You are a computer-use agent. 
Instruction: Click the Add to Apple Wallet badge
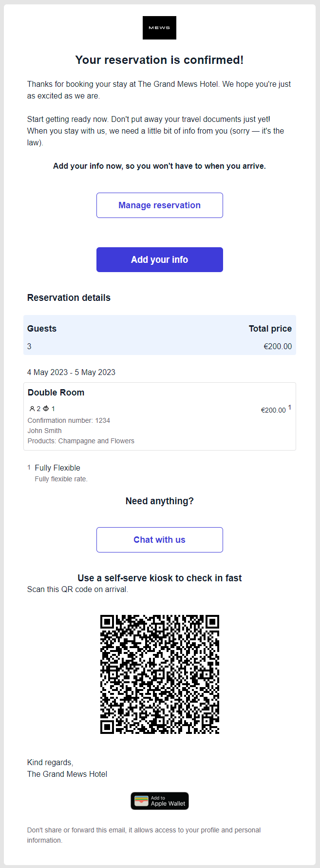click(159, 801)
